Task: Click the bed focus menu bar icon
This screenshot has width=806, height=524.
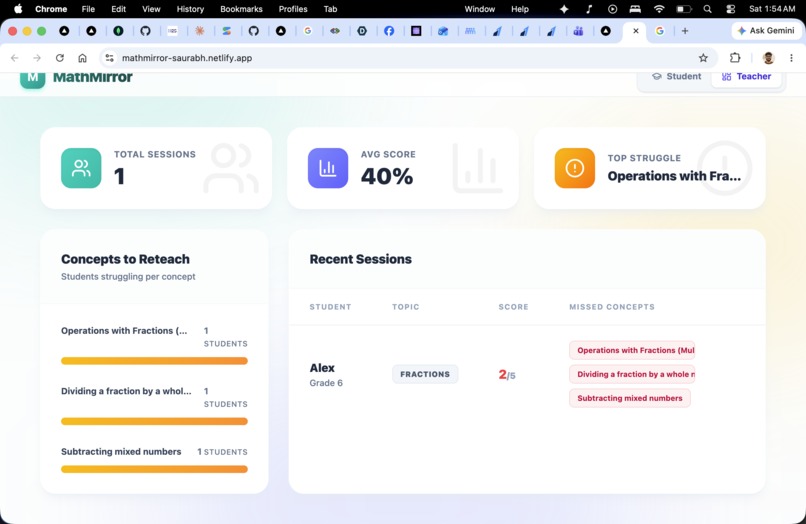Action: pos(635,9)
